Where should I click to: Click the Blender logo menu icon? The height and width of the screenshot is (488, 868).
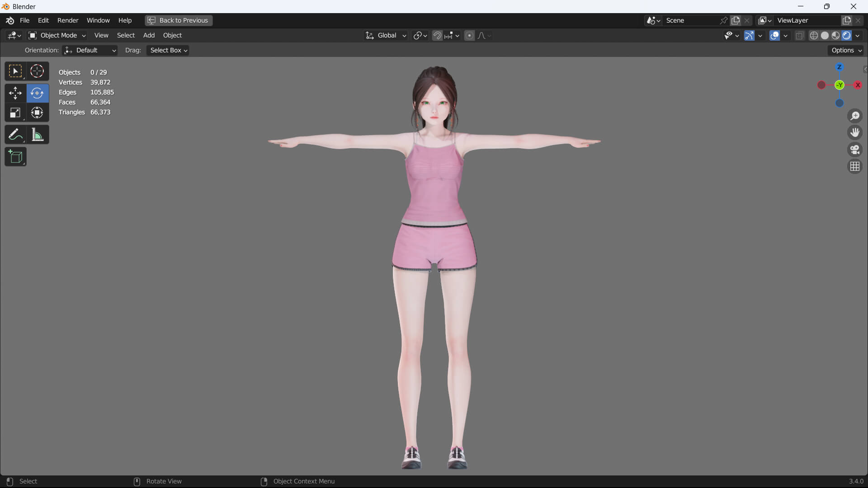click(10, 20)
